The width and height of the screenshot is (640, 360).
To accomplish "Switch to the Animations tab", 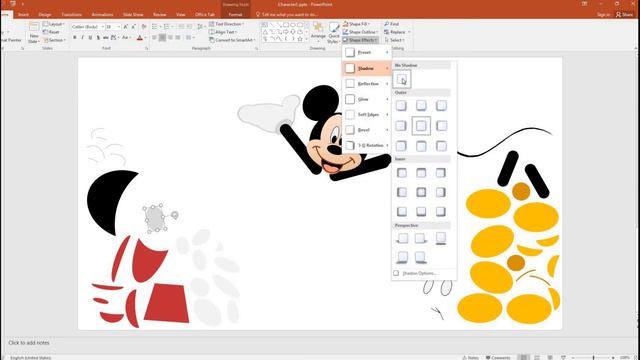I will 102,14.
